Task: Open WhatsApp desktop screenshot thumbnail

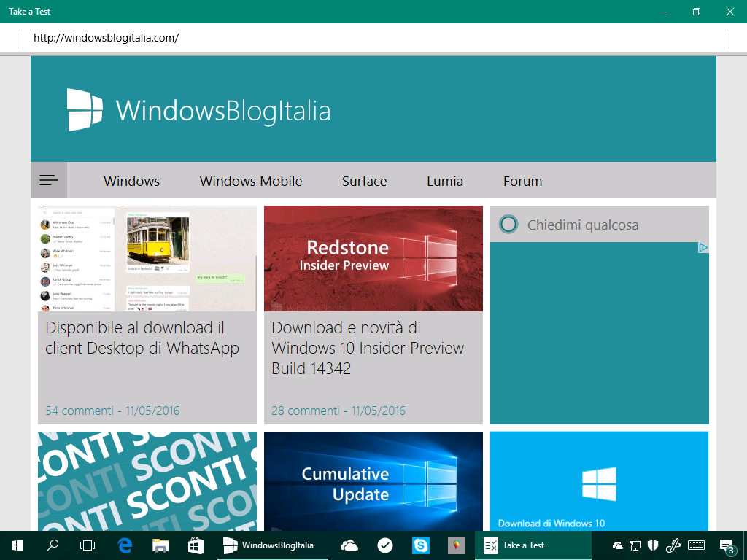Action: (147, 259)
